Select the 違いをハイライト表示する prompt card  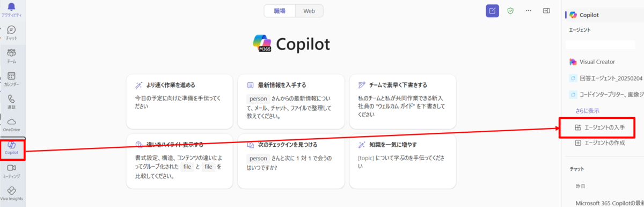pos(180,161)
